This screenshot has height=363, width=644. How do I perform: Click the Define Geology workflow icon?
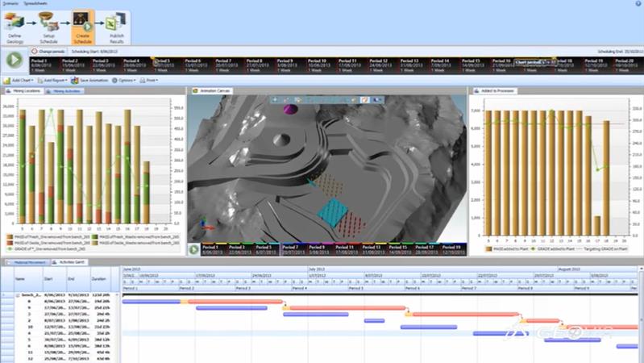point(15,27)
